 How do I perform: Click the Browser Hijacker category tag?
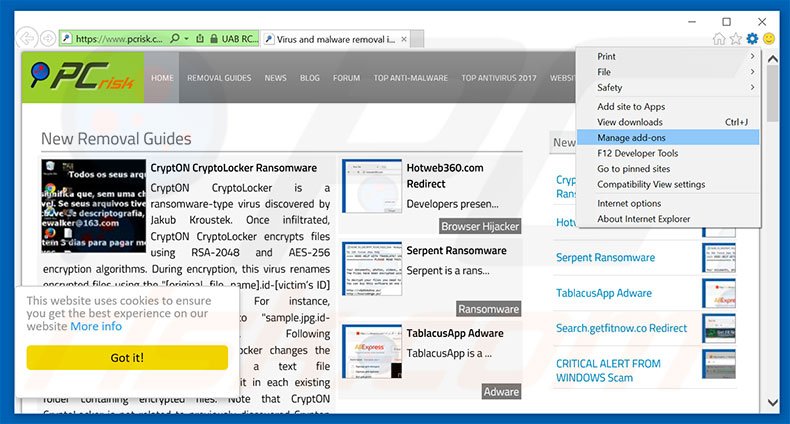point(480,227)
